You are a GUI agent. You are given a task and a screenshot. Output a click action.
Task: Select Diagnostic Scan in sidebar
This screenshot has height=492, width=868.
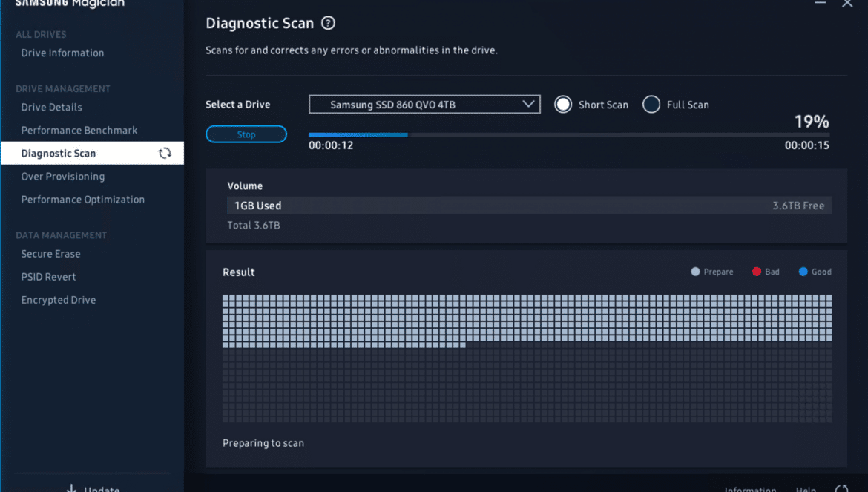tap(92, 154)
